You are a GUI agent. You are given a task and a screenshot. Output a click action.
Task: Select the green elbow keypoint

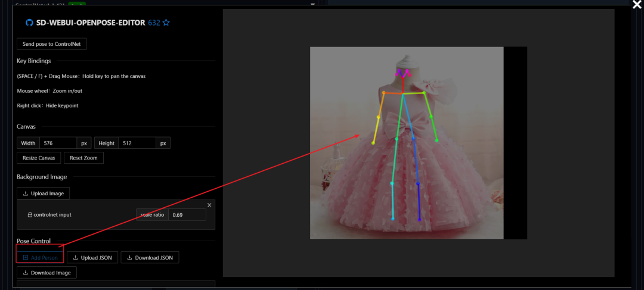[431, 117]
